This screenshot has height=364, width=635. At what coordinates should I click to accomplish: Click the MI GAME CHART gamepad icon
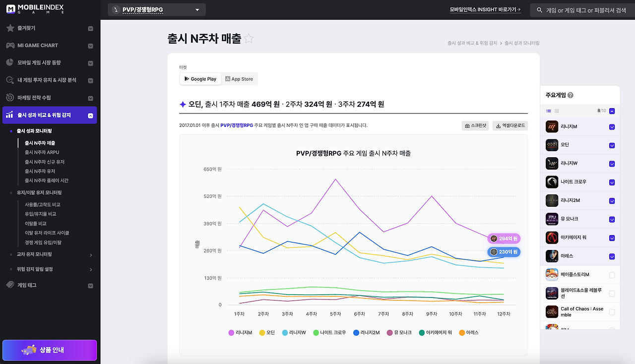coord(10,46)
